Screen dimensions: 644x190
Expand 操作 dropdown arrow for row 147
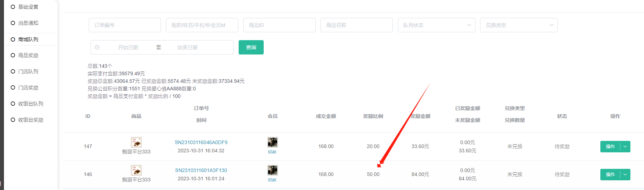click(x=625, y=147)
